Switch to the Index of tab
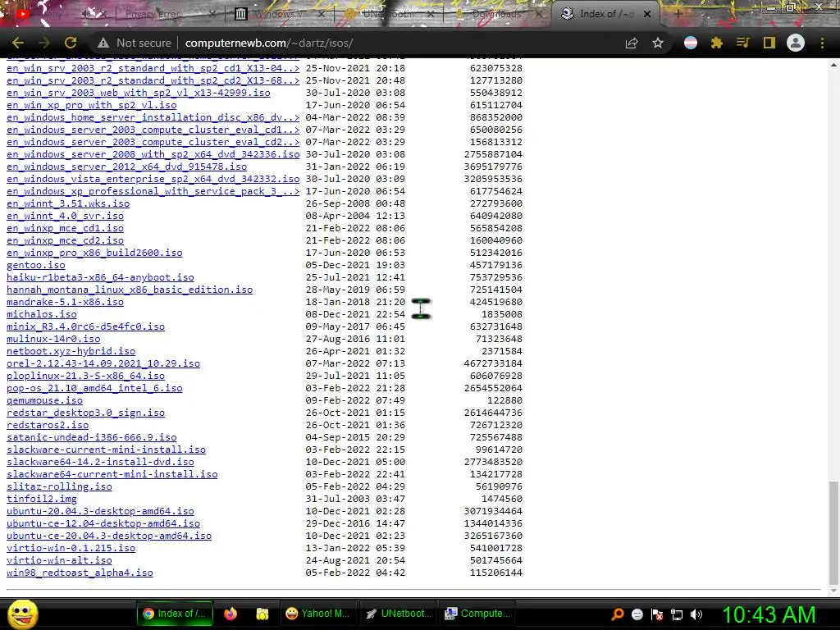 tap(605, 14)
